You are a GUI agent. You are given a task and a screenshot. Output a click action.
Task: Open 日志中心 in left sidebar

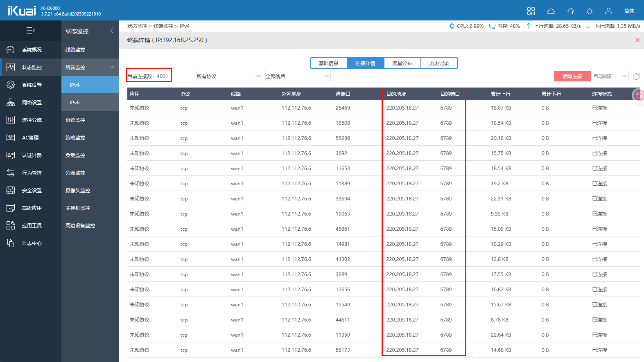pyautogui.click(x=32, y=243)
